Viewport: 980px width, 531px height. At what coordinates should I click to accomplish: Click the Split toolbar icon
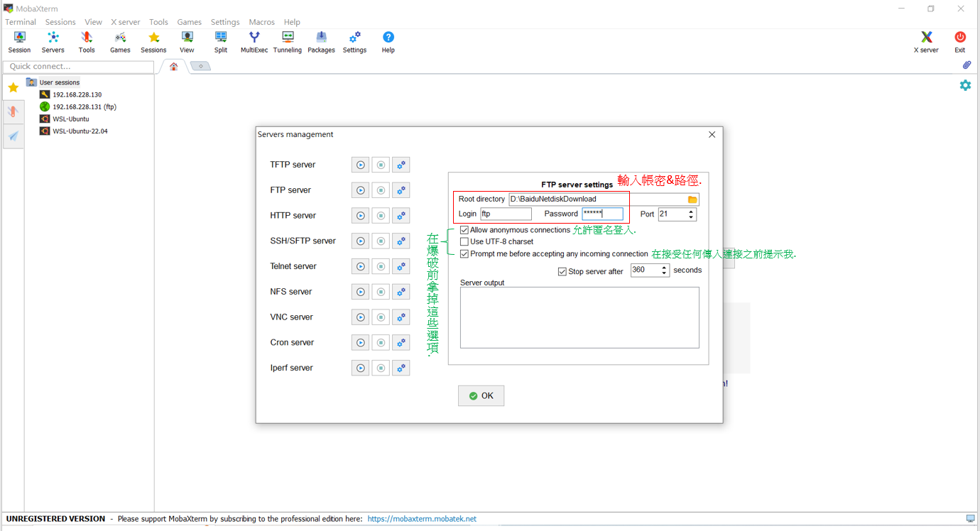[x=221, y=42]
